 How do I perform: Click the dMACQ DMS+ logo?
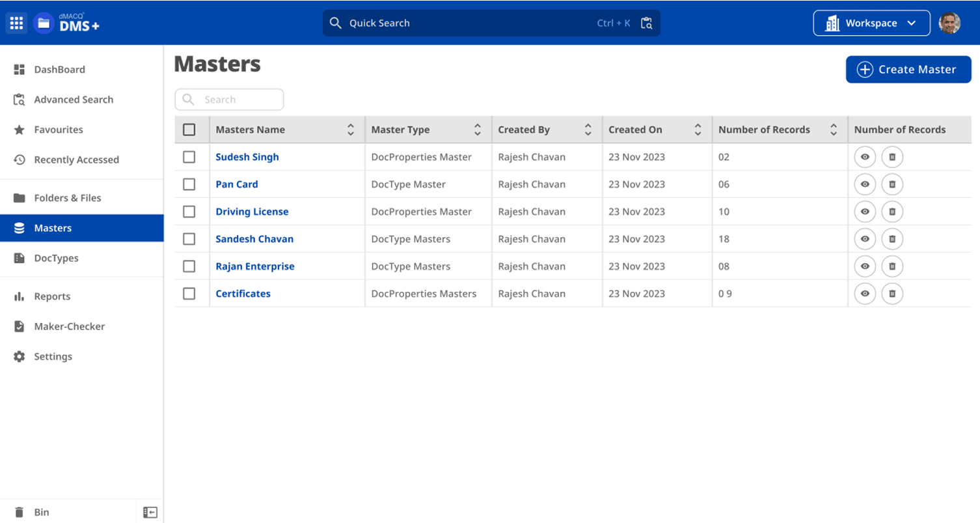(66, 23)
